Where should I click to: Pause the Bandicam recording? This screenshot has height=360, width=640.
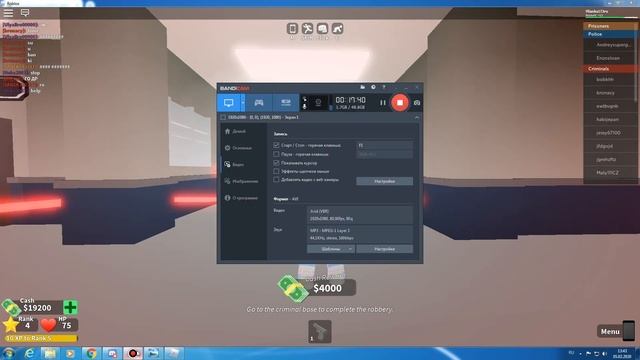tap(382, 103)
